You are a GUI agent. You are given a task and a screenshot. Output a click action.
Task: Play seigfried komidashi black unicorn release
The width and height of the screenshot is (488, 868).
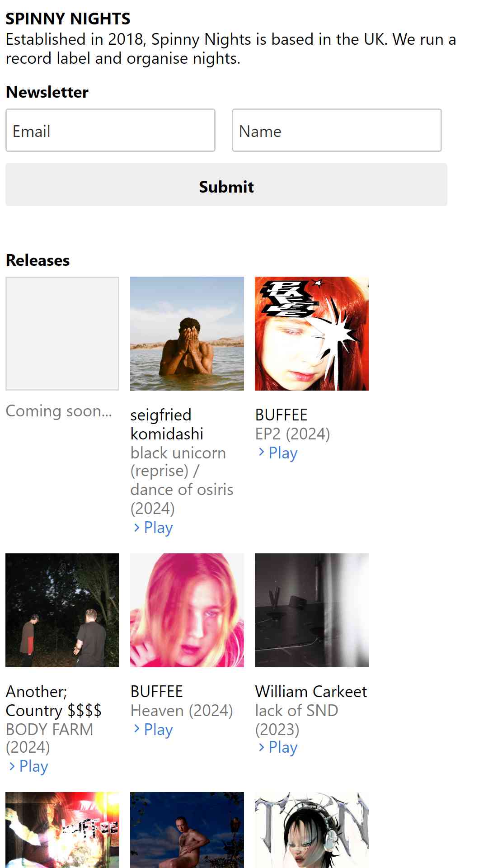(153, 527)
